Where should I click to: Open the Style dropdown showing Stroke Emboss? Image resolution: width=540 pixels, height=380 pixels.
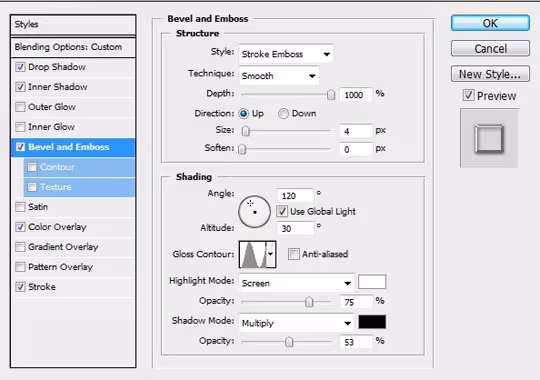tap(286, 54)
